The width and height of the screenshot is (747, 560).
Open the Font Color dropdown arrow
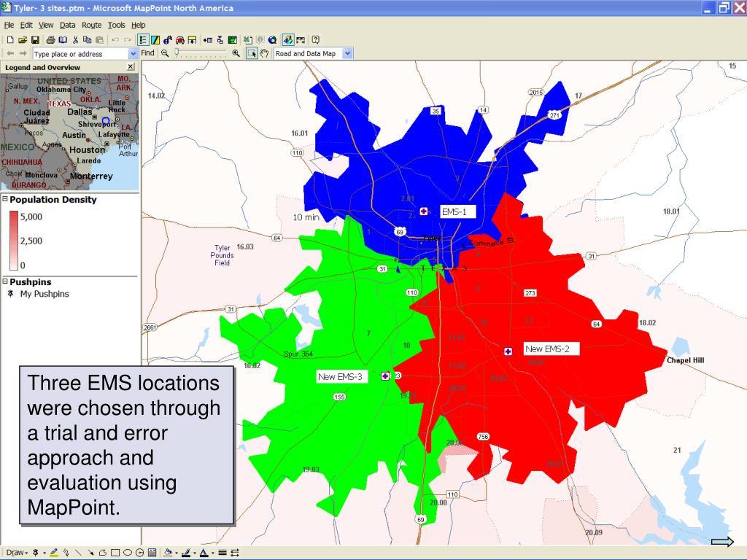tap(213, 553)
